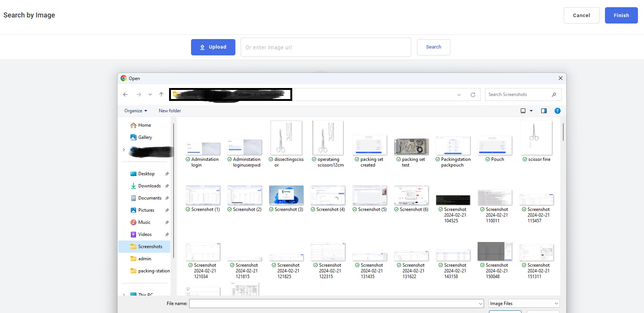Close the Open dialog
The image size is (644, 313).
pyautogui.click(x=560, y=78)
